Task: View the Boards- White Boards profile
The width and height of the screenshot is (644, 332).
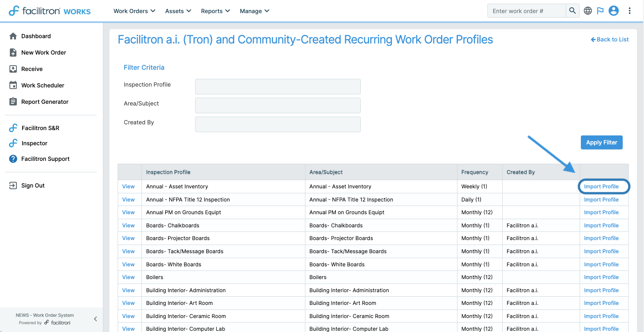Action: pos(128,264)
